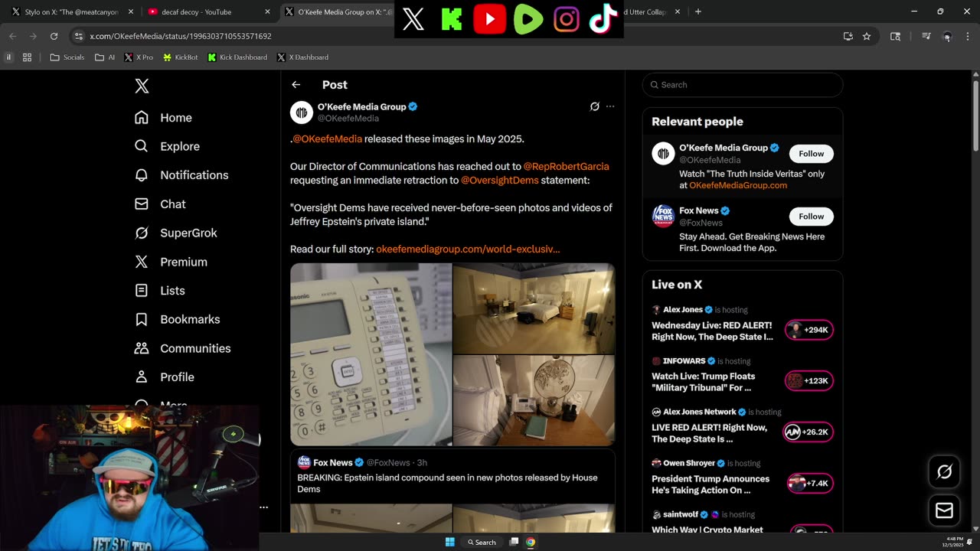Open the KickBot bookmark
This screenshot has width=980, height=551.
pyautogui.click(x=180, y=57)
